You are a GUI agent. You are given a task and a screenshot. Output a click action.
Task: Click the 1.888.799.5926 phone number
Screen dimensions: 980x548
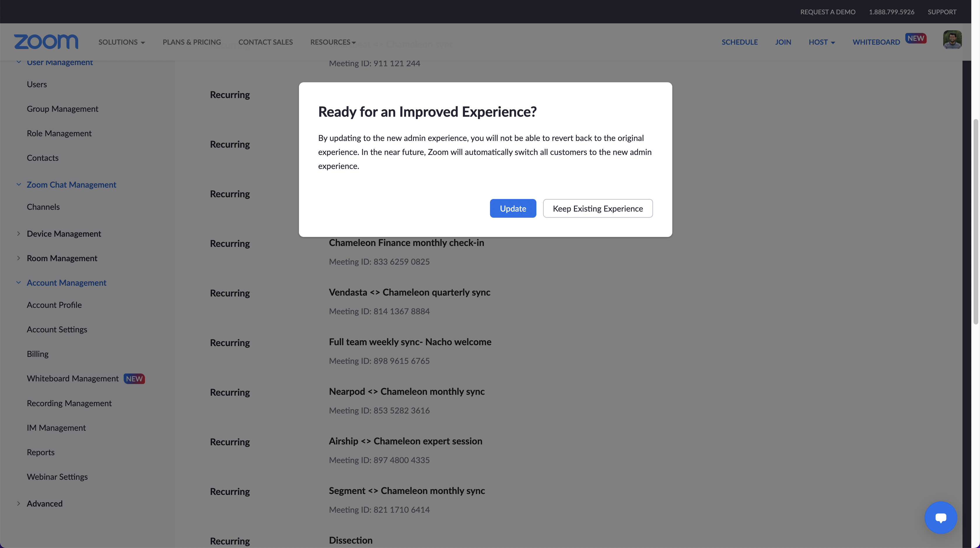tap(891, 12)
